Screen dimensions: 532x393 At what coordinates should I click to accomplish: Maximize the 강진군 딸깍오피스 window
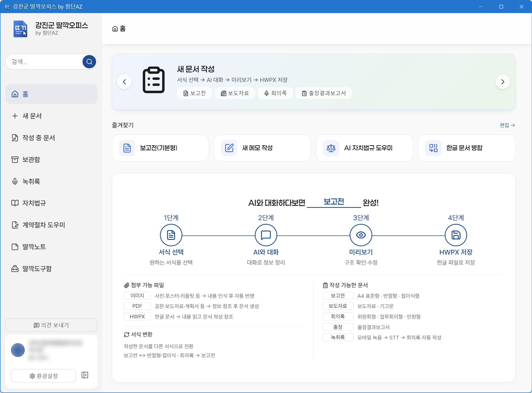pyautogui.click(x=501, y=7)
